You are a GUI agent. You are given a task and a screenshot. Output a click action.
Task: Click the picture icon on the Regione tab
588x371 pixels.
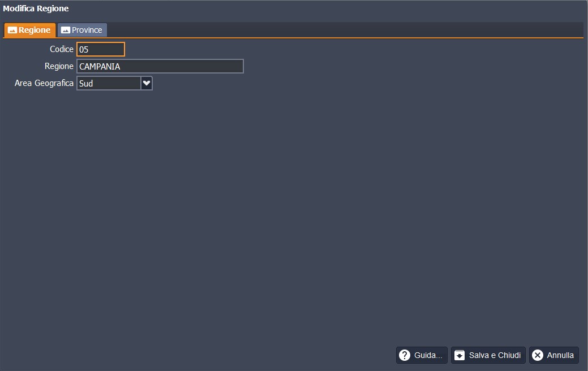click(12, 31)
